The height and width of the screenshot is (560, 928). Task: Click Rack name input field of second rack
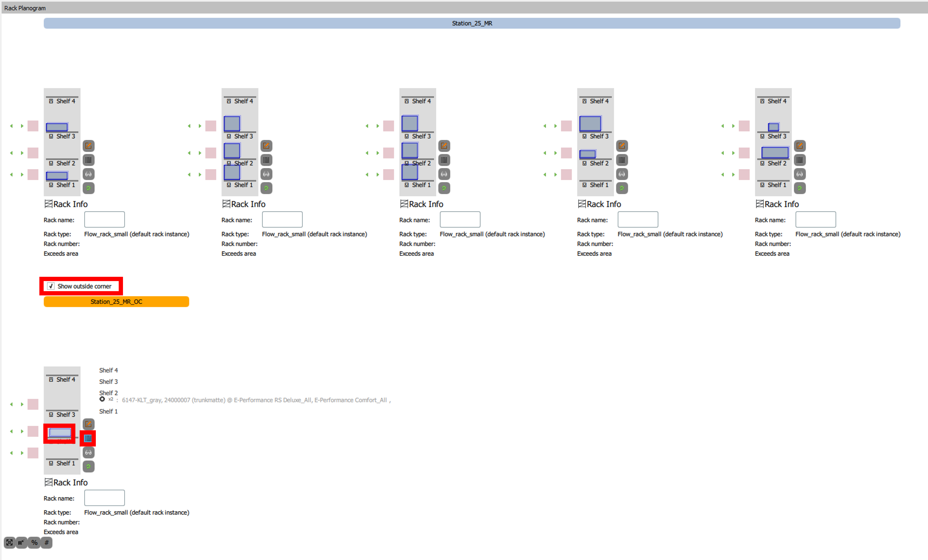pyautogui.click(x=282, y=219)
